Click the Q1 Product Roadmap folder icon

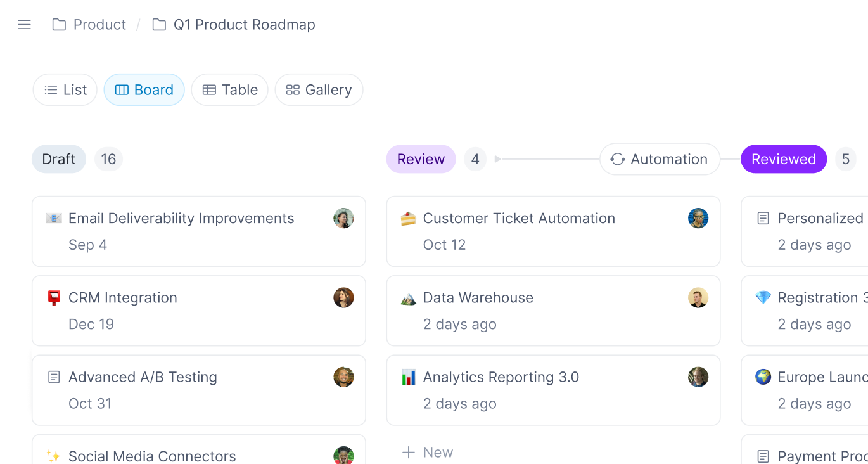tap(159, 25)
